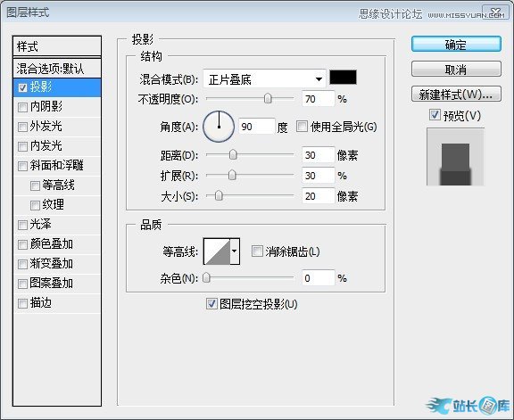514x420 pixels.
Task: Cancel with the 取消 button
Action: 456,70
